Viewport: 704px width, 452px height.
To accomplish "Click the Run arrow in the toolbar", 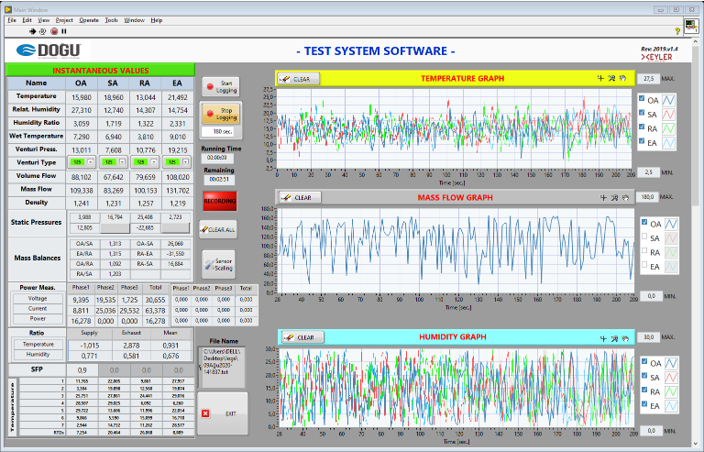I will [x=32, y=31].
